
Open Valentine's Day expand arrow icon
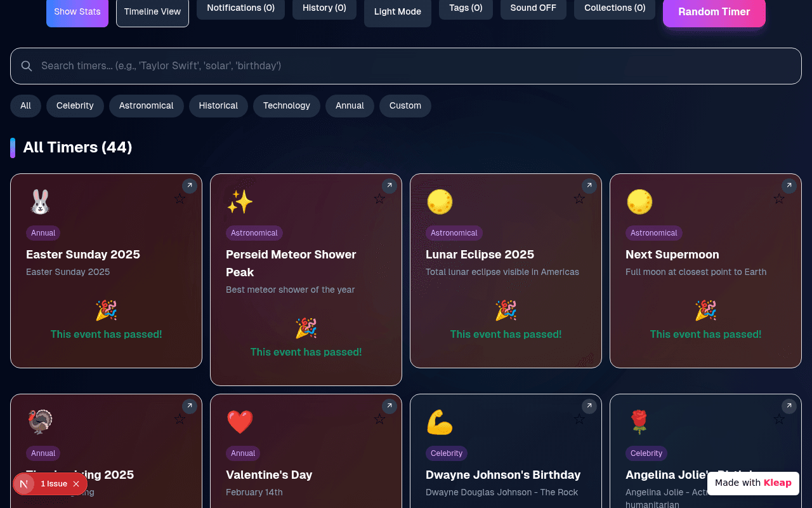click(x=389, y=406)
